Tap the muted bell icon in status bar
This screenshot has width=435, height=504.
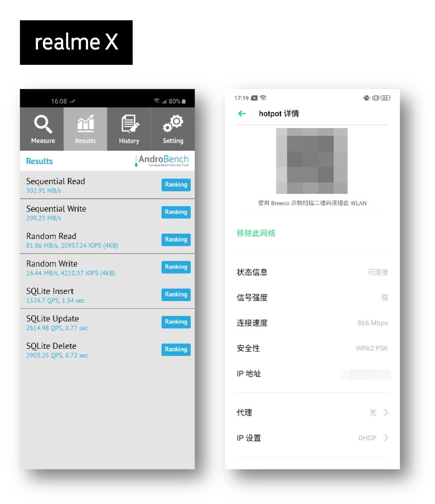point(366,98)
